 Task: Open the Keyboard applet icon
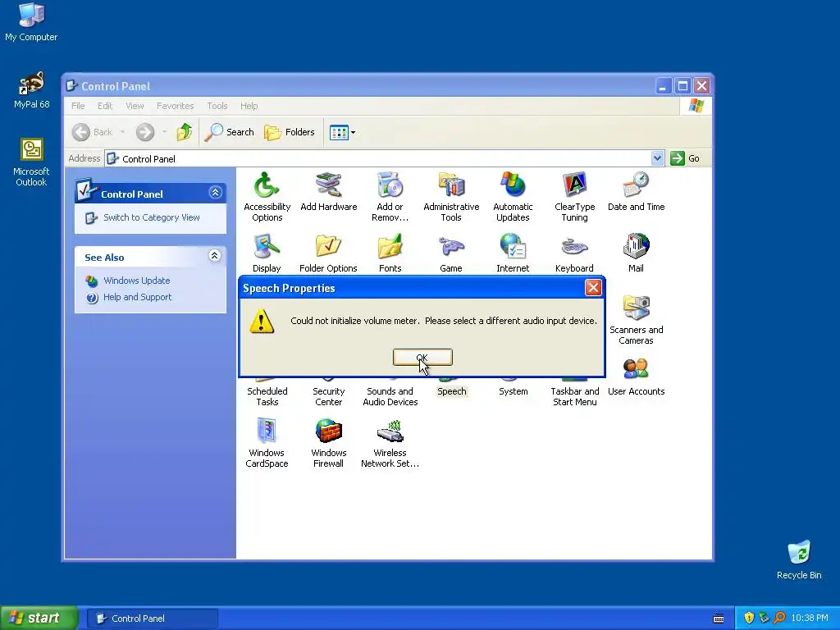point(574,246)
